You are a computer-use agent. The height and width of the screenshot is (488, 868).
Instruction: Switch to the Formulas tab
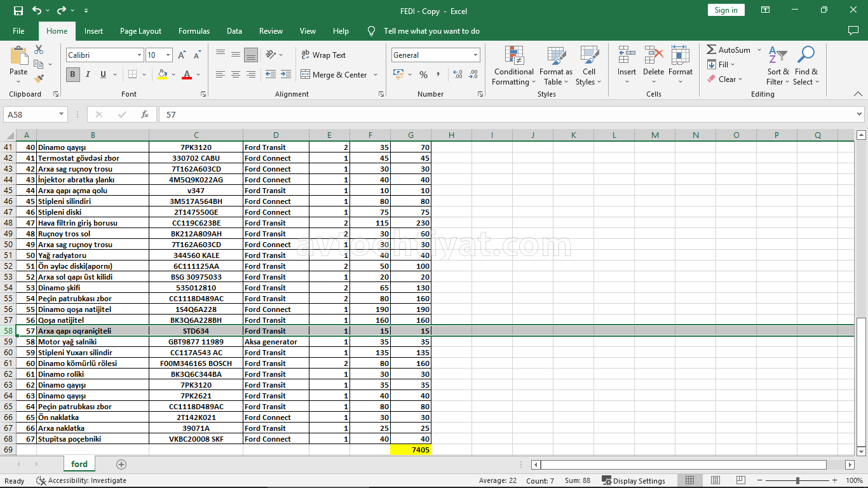pos(194,31)
